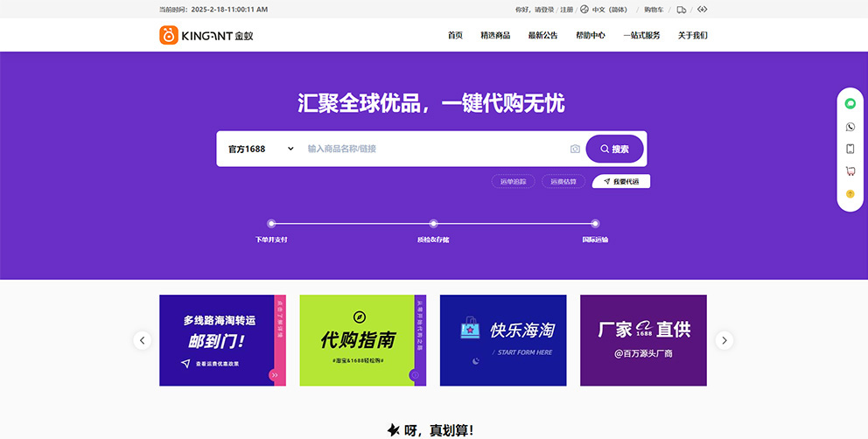Image resolution: width=868 pixels, height=439 pixels.
Task: Click the 运单追踪 button
Action: pos(513,182)
